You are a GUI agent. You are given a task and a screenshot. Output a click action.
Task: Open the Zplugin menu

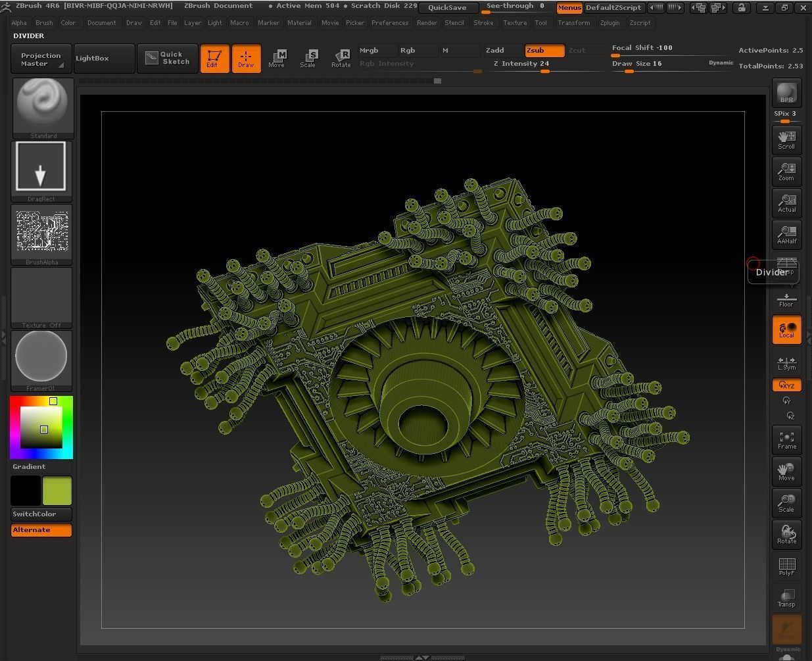[609, 22]
